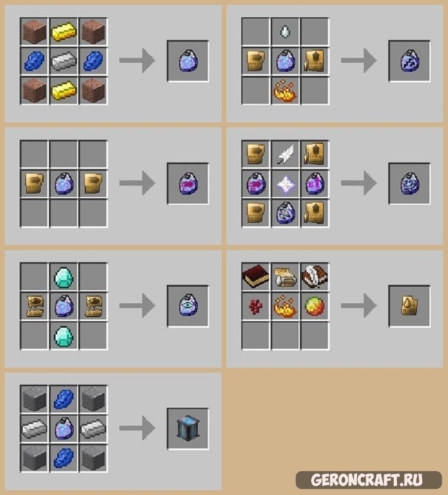
Task: Pick the eye pearl result of the diamond recipe
Action: (x=188, y=305)
